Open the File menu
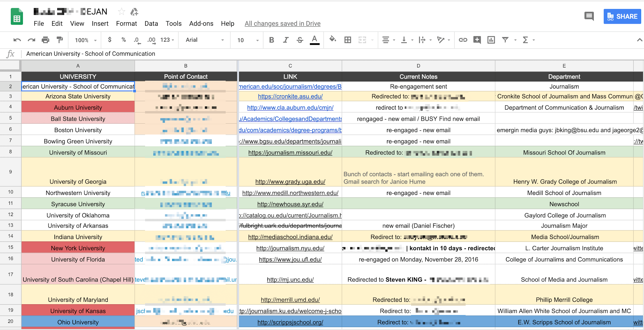Screen dimensions: 644x330 tap(39, 23)
